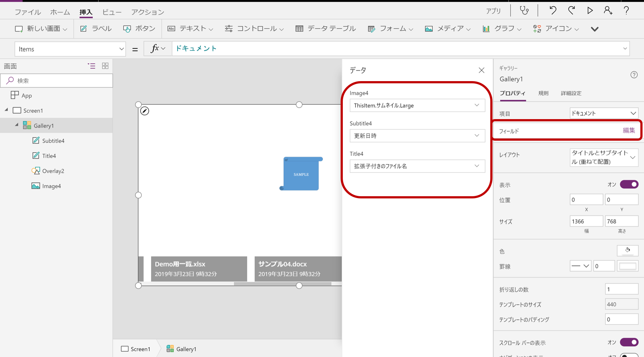644x357 pixels.
Task: Open the ビュー ribbon tab
Action: click(x=112, y=12)
